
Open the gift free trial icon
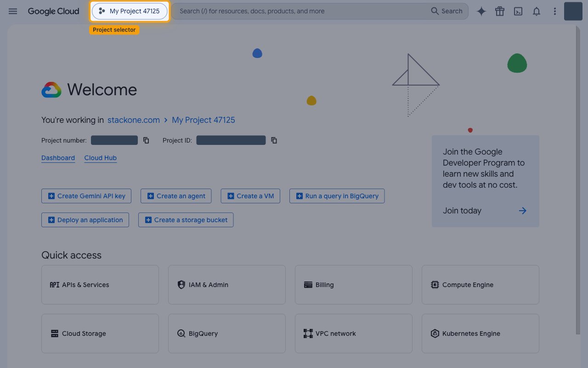(500, 11)
